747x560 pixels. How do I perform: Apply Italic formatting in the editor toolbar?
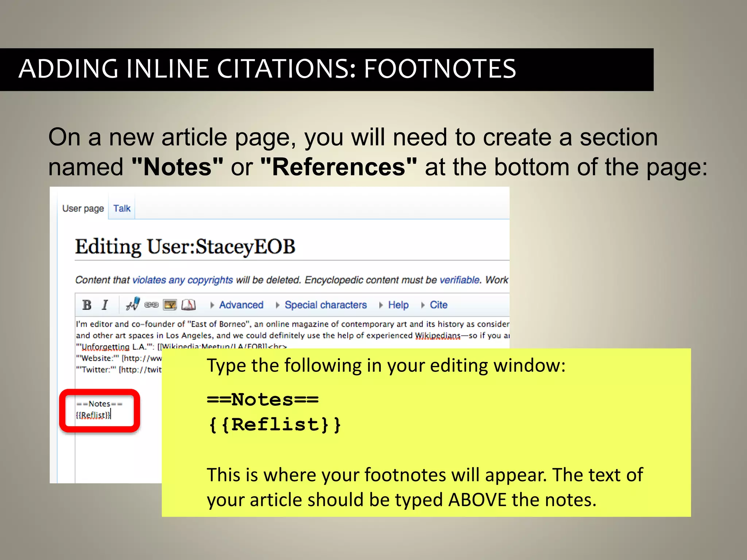click(105, 305)
